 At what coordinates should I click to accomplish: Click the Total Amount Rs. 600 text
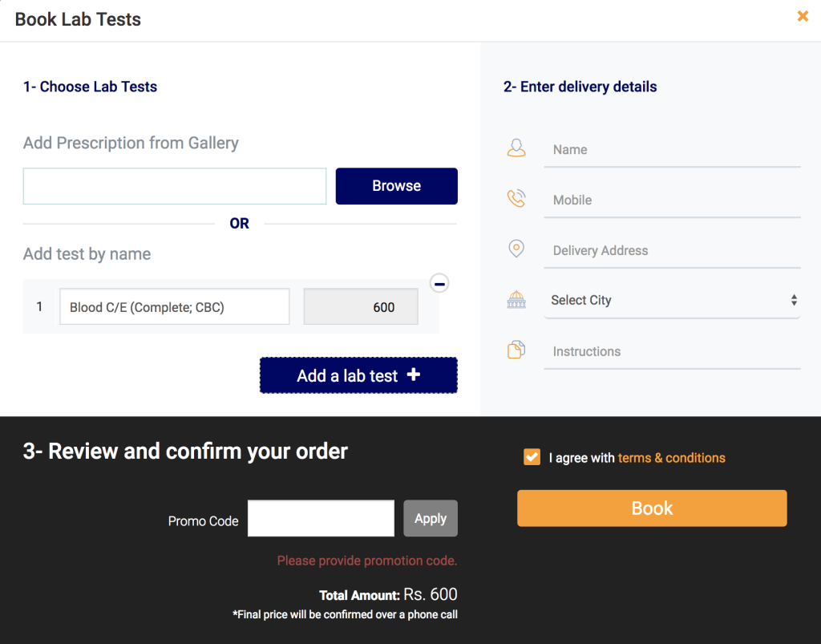(388, 595)
